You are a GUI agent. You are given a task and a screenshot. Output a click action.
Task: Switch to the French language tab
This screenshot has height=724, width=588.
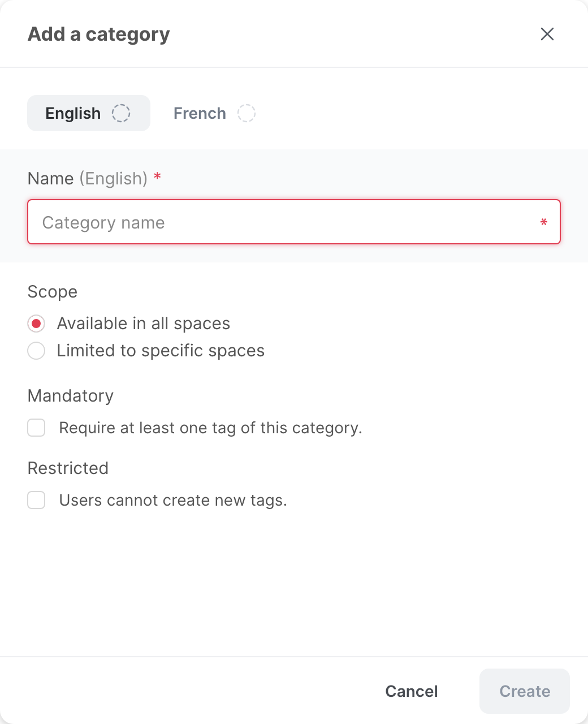click(214, 113)
